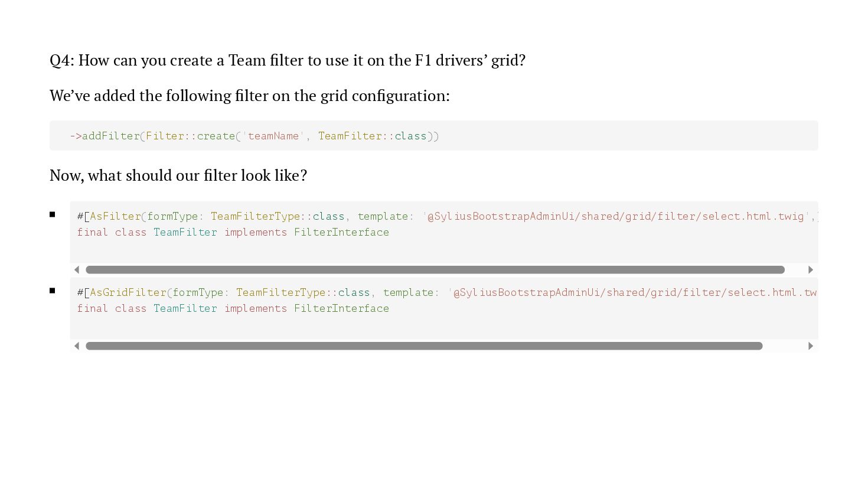868x489 pixels.
Task: Click the AsFilter code scrollbar thumb
Action: tap(435, 270)
